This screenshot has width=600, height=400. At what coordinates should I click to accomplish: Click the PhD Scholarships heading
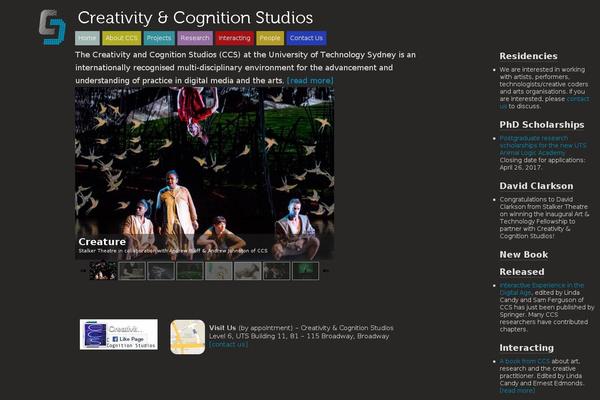coord(541,125)
